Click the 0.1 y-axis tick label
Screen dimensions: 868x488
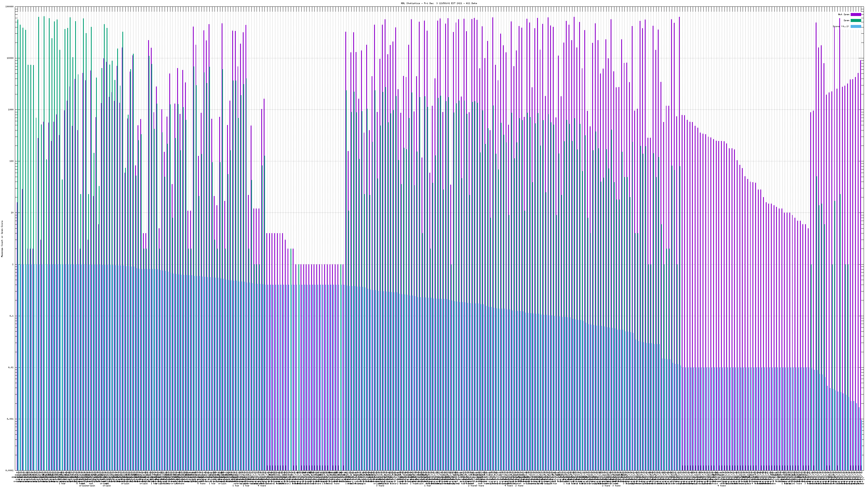pos(12,316)
